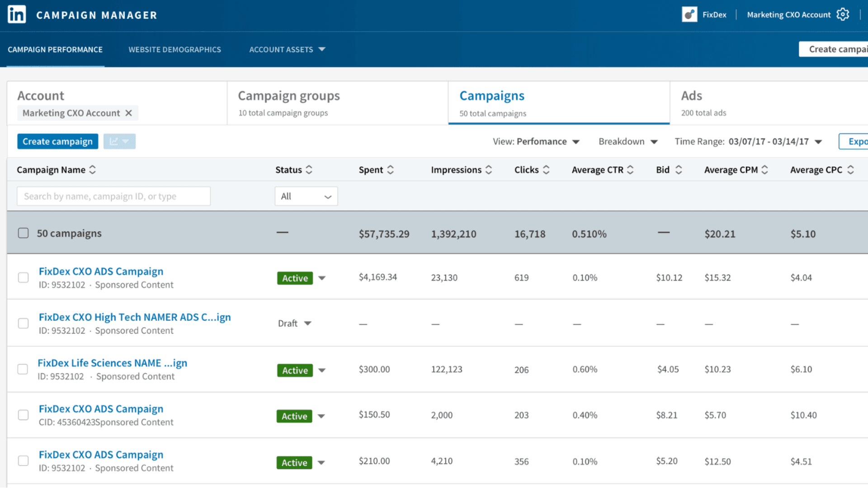Sort campaigns by Spent column arrows
868x488 pixels.
(391, 170)
